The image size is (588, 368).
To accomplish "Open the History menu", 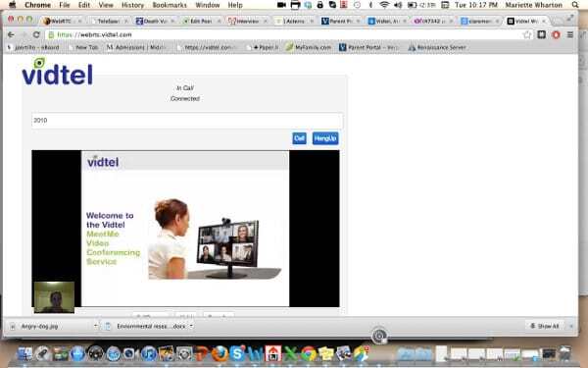I will [x=132, y=5].
